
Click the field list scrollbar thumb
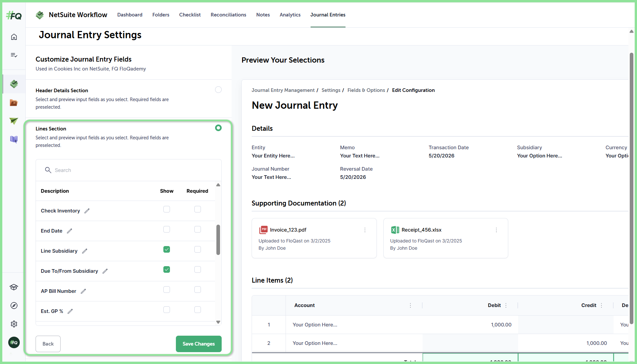pos(218,240)
